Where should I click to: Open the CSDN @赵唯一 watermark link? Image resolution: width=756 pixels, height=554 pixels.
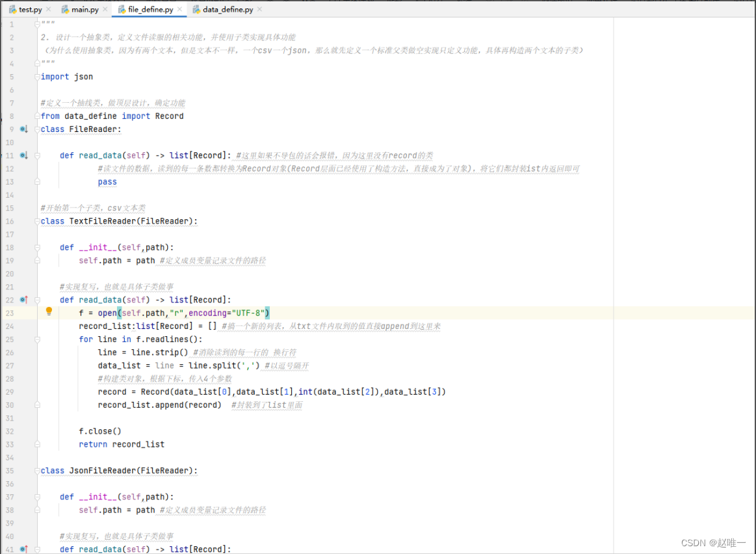(x=712, y=542)
